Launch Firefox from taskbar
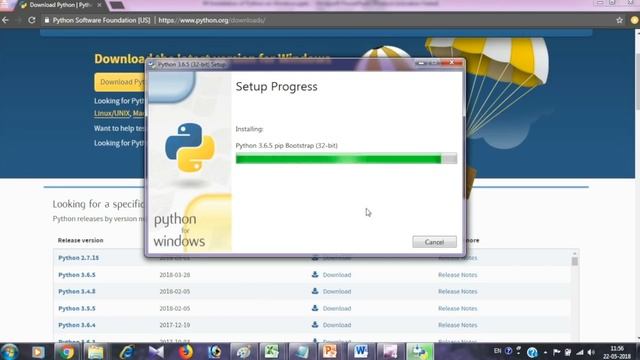The height and width of the screenshot is (360, 640). pyautogui.click(x=186, y=352)
